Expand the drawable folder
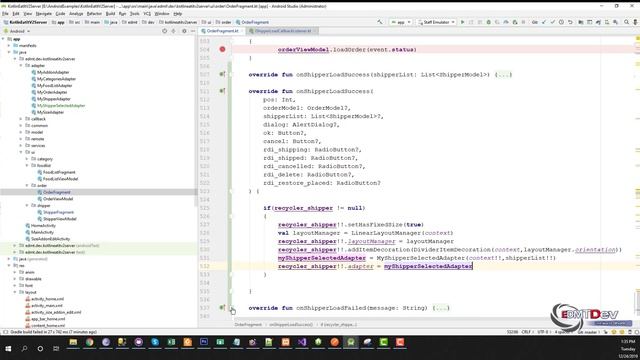640x360 pixels. click(x=15, y=279)
